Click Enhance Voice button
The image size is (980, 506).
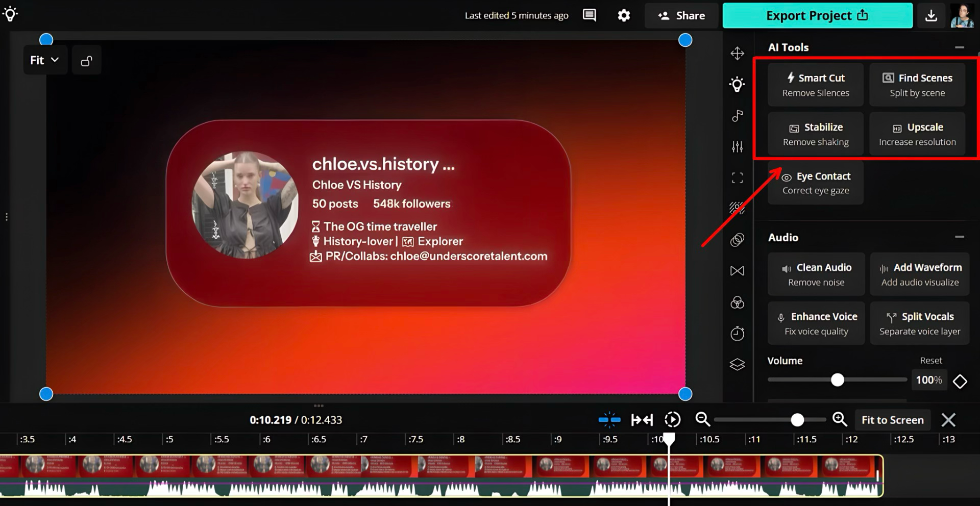816,323
